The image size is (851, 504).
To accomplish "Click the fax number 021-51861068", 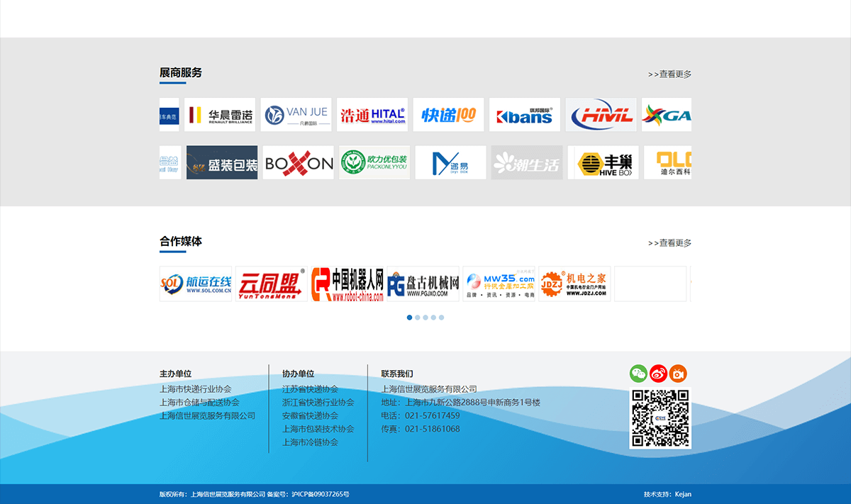I will [x=432, y=429].
